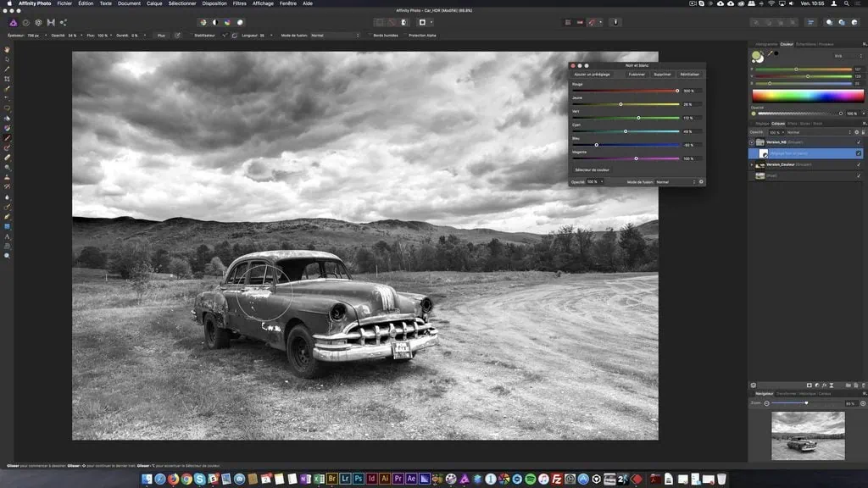Click the image thumbnail in the Navigateur panel
Screen dimensions: 868x488
pyautogui.click(x=810, y=434)
